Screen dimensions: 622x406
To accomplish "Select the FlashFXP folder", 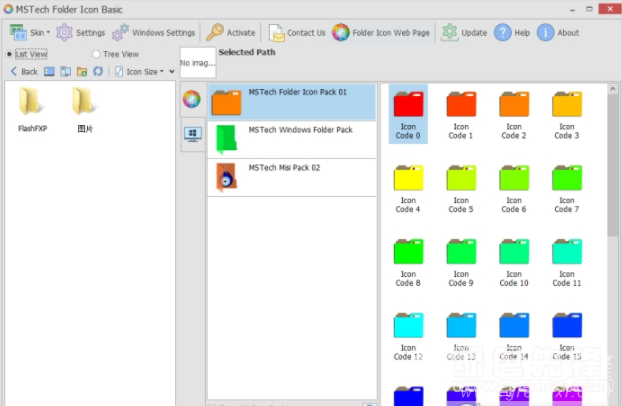I will coord(32,110).
